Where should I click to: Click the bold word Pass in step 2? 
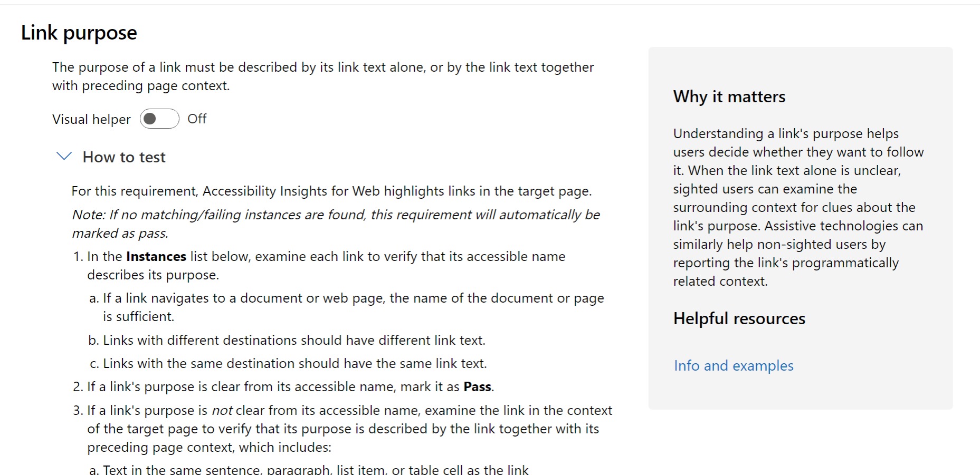475,386
